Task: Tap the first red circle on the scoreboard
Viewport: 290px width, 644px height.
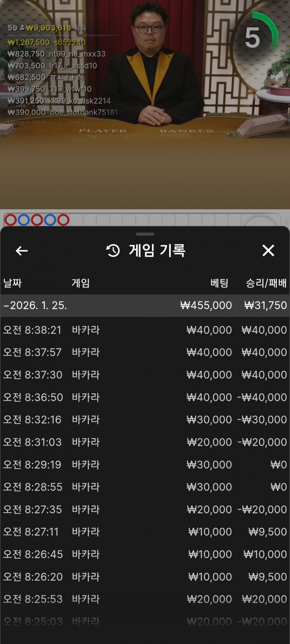Action: 10,220
